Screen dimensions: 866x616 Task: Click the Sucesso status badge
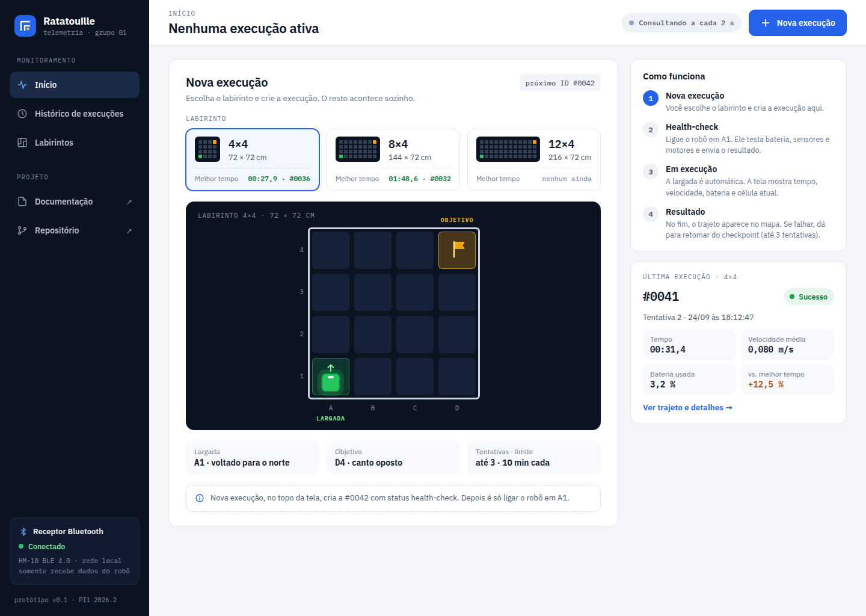coord(809,297)
